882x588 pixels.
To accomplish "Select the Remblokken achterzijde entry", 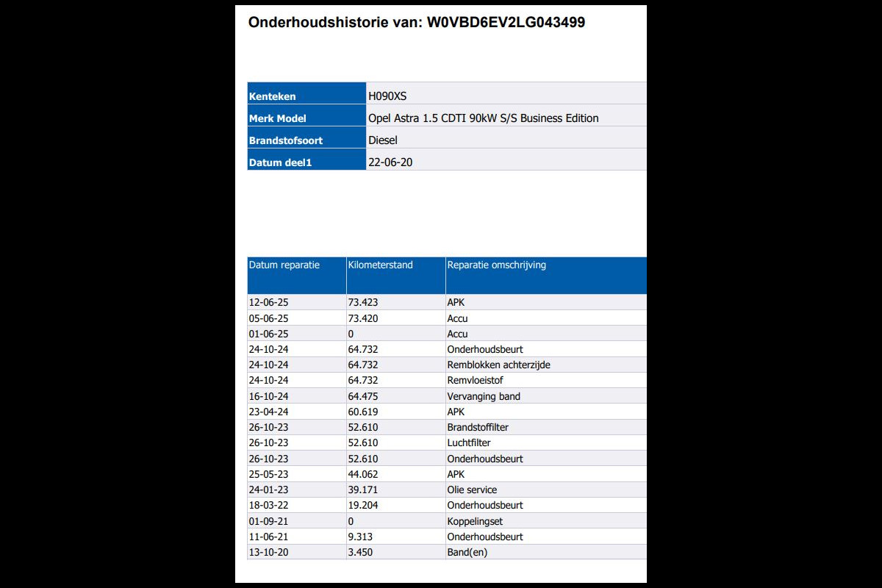I will tap(498, 365).
